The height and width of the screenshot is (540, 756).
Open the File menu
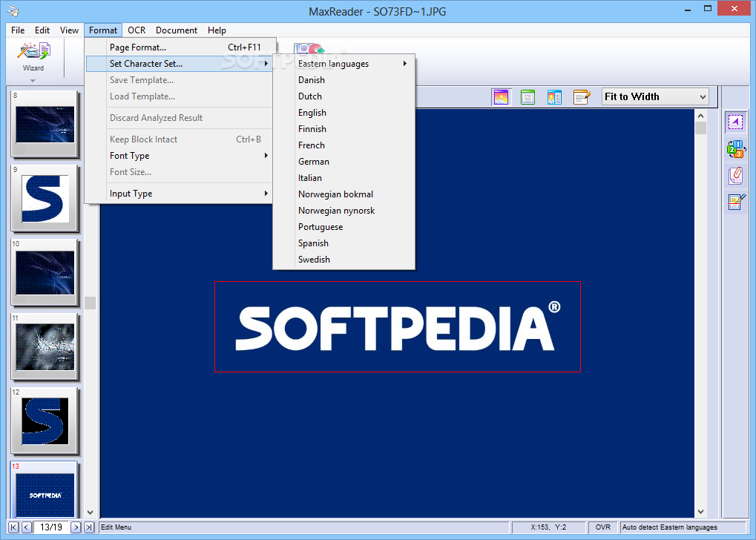pyautogui.click(x=18, y=30)
